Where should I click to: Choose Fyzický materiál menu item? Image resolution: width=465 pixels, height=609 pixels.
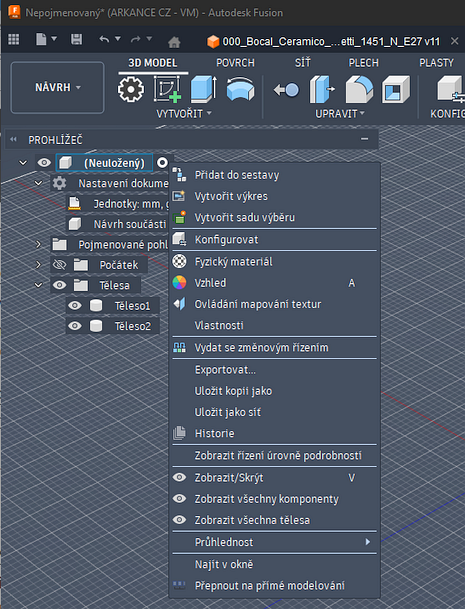[x=274, y=261]
